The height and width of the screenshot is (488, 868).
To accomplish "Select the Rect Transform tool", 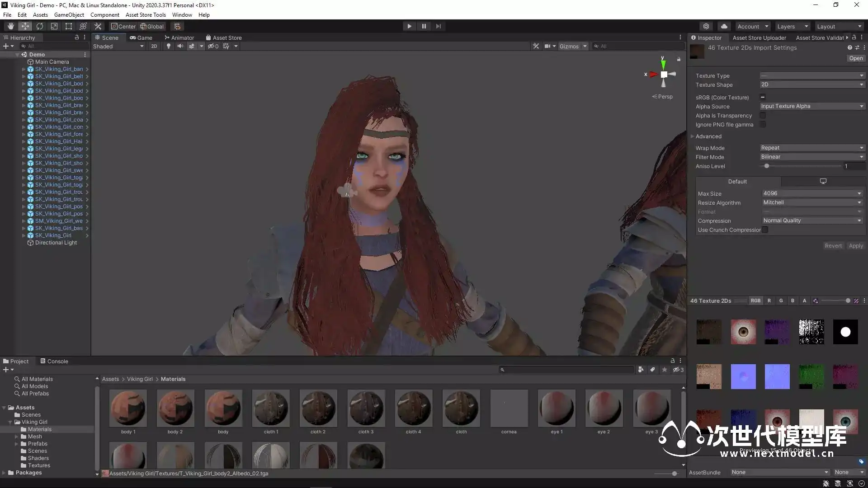I will point(69,26).
